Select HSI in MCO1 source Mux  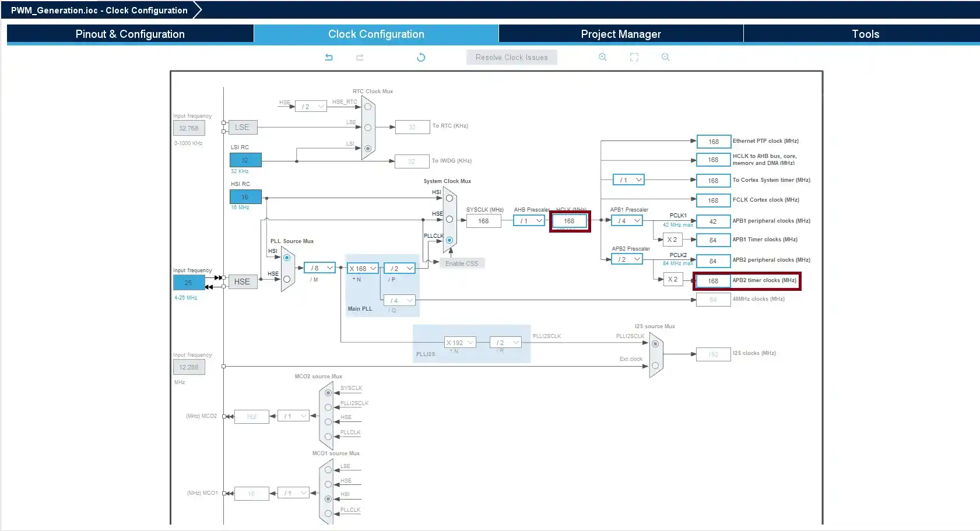(328, 499)
